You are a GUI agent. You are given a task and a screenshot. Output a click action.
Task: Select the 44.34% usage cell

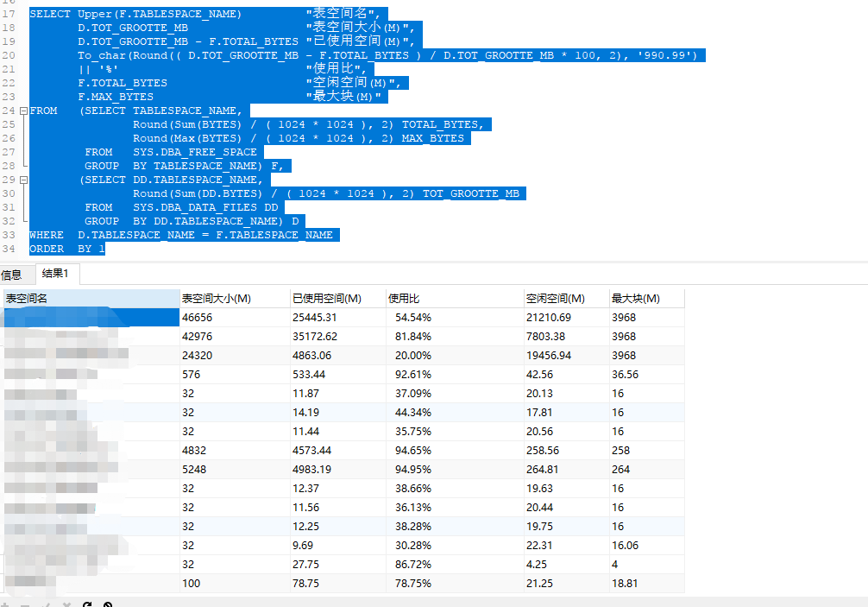(455, 412)
